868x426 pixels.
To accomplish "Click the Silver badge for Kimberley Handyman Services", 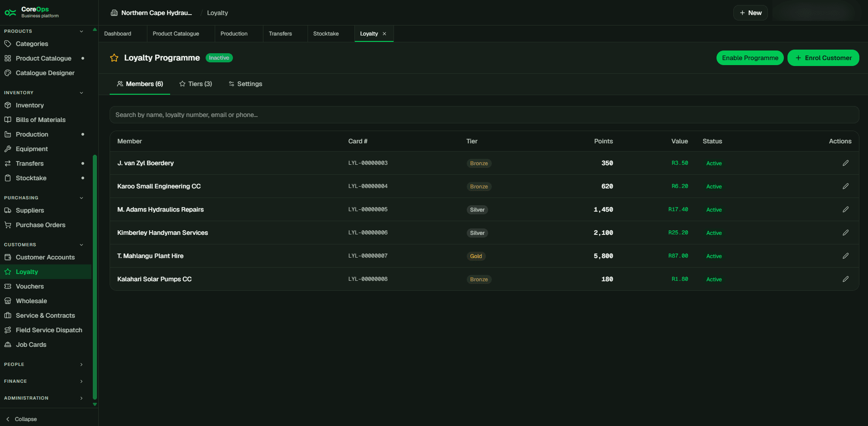I will point(477,233).
